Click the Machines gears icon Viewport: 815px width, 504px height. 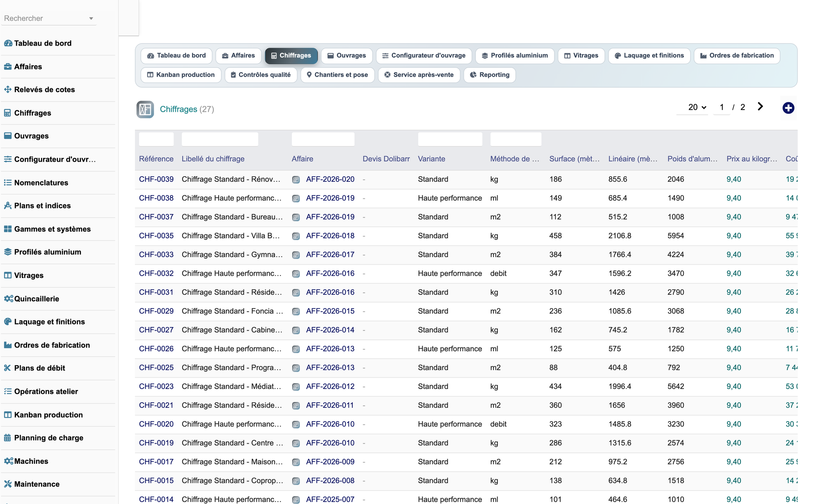[x=8, y=461]
